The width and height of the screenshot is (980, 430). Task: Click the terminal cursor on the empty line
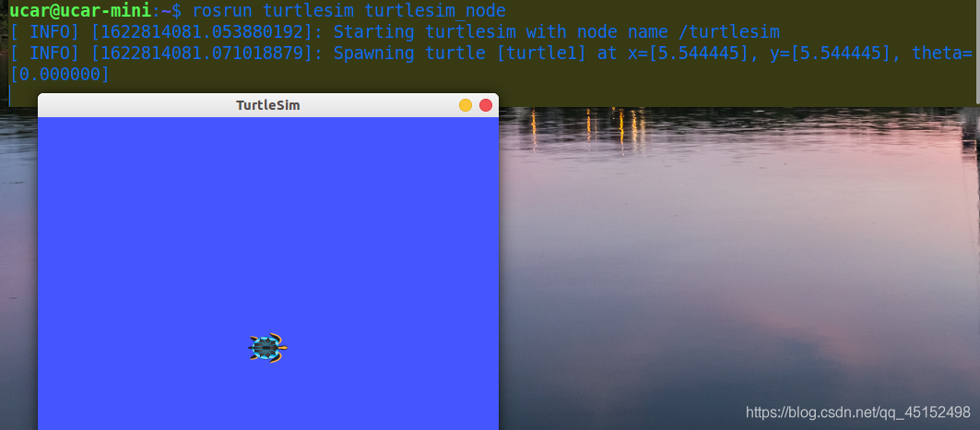click(11, 95)
